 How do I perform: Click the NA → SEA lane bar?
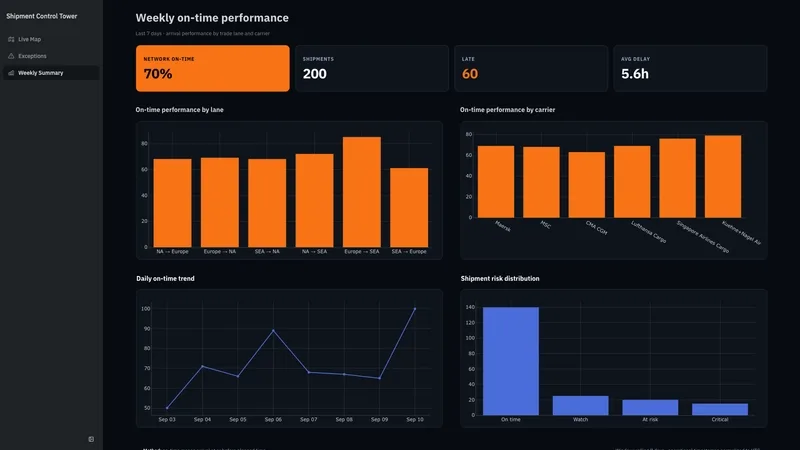click(x=314, y=201)
